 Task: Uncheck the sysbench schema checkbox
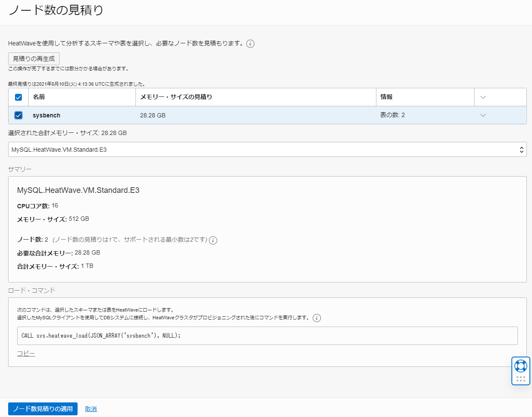click(x=18, y=115)
